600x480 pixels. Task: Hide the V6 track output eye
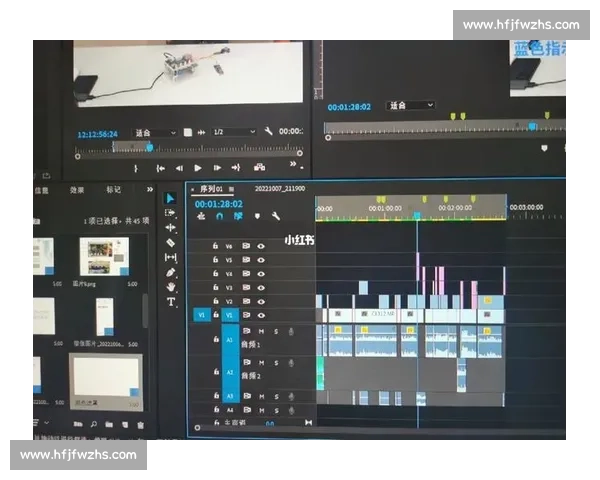[x=261, y=245]
